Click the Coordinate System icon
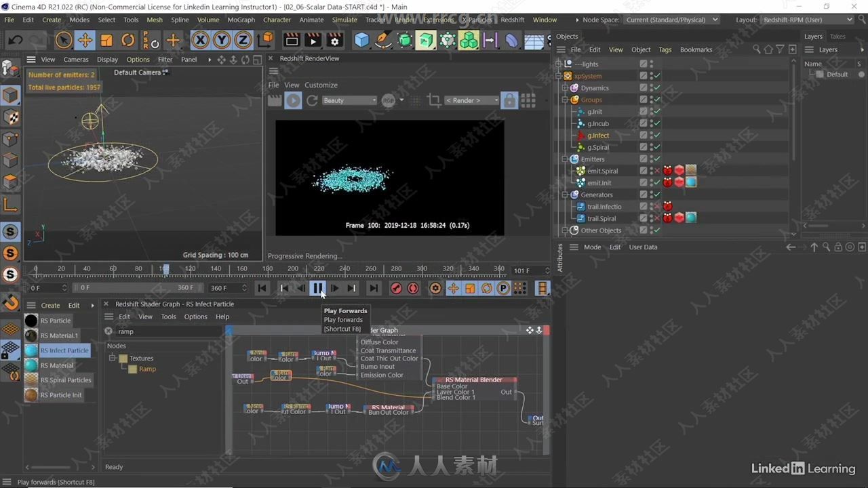This screenshot has height=488, width=868. pos(265,41)
